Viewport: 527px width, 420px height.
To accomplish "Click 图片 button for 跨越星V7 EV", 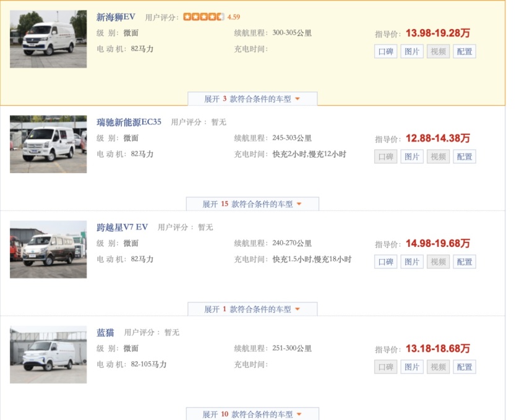I will click(412, 262).
